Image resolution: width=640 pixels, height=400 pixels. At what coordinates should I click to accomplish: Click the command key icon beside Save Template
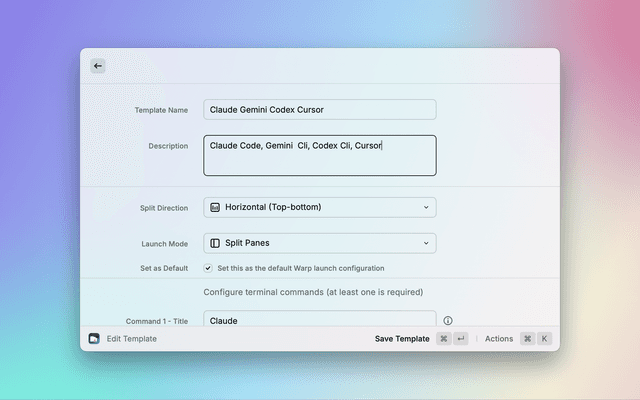(x=444, y=339)
